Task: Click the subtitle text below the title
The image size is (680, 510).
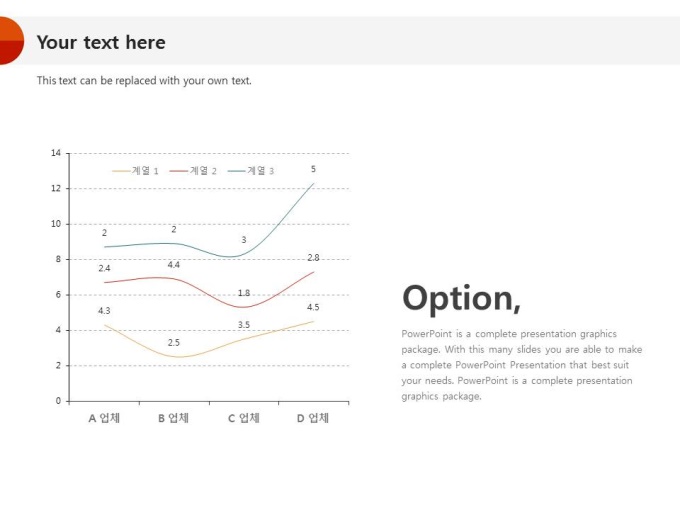Action: [144, 80]
